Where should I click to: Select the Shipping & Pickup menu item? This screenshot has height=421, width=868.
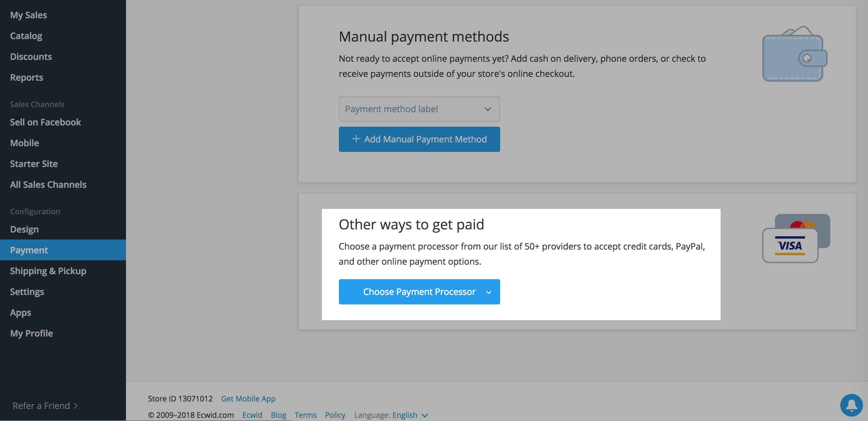tap(48, 271)
